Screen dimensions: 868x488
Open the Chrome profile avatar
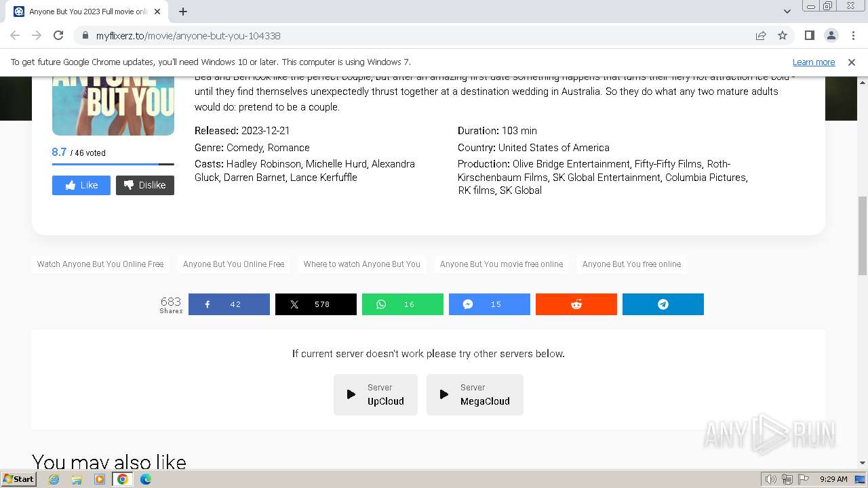pyautogui.click(x=831, y=35)
